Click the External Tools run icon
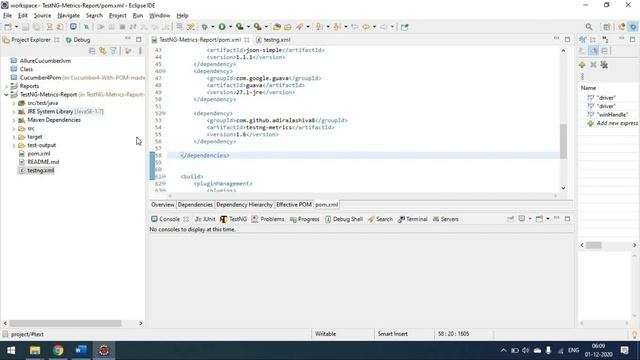640x360 pixels. coord(258,27)
